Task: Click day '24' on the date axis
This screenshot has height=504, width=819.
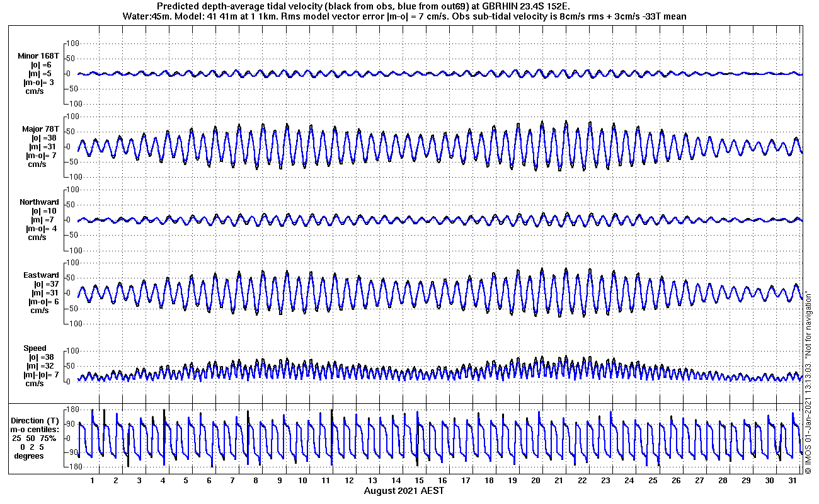Action: point(629,481)
